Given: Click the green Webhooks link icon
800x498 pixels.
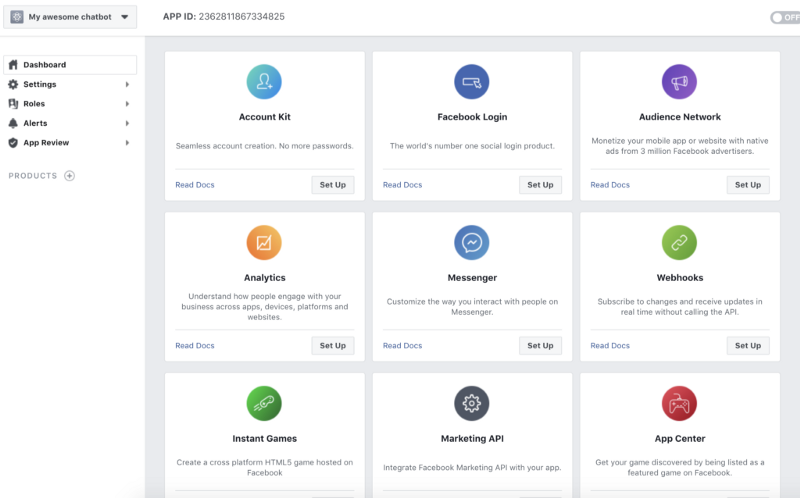Looking at the screenshot, I should (679, 242).
